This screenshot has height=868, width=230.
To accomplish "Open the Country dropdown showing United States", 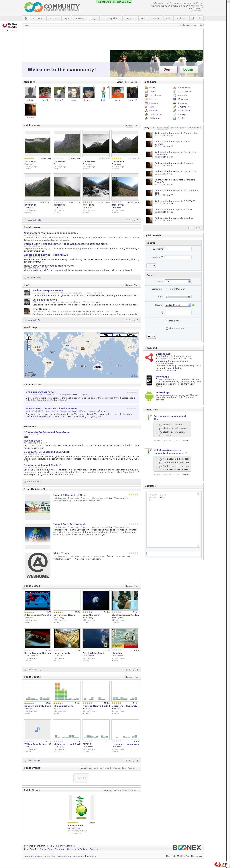I will (178, 305).
